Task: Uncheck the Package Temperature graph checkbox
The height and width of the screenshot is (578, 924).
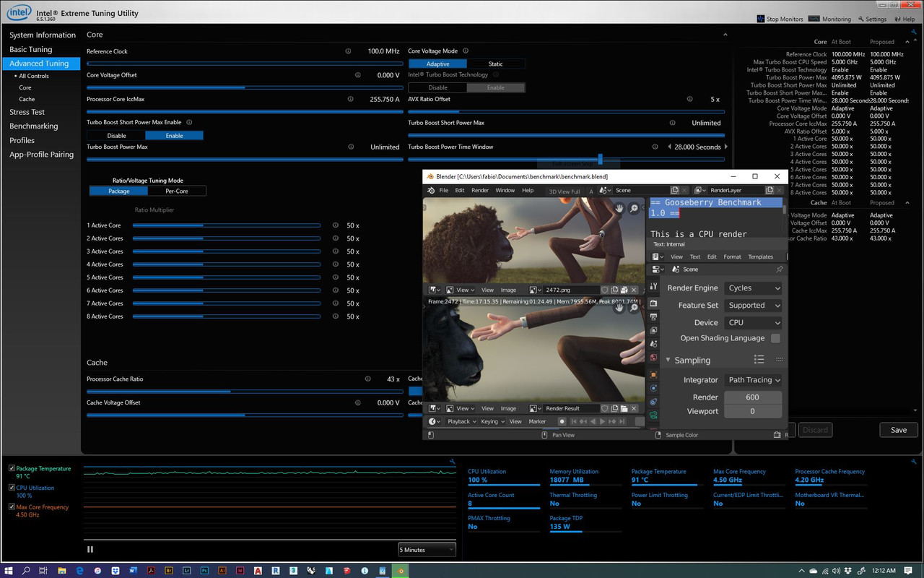Action: 12,468
